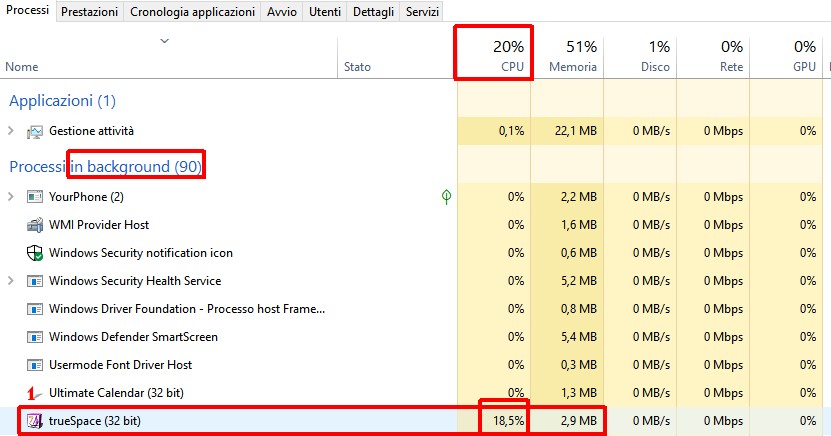The width and height of the screenshot is (831, 436).
Task: Click the Usermode Font Driver Host icon
Action: (34, 365)
